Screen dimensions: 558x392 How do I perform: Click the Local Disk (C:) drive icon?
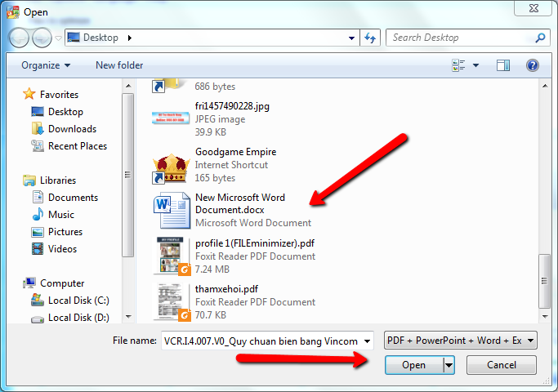point(38,301)
